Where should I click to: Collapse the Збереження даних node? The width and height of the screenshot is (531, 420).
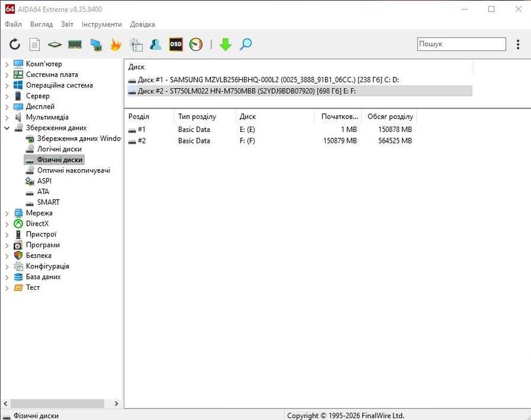(7, 128)
